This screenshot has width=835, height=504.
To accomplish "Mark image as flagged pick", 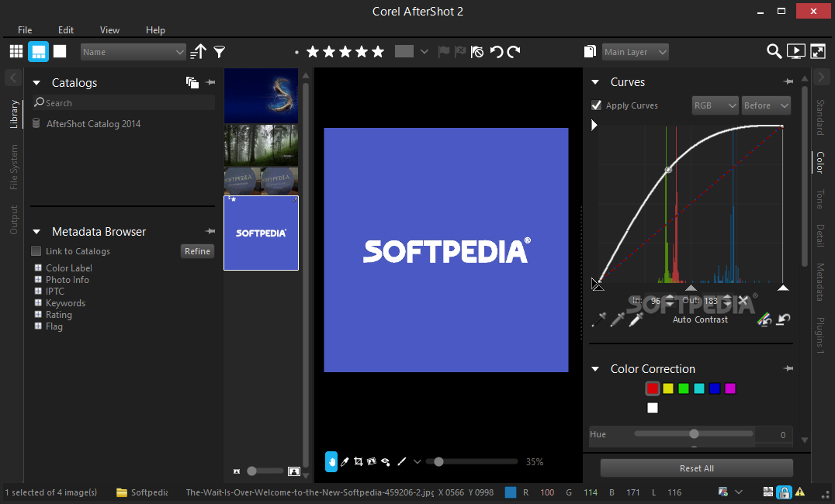I will 444,52.
